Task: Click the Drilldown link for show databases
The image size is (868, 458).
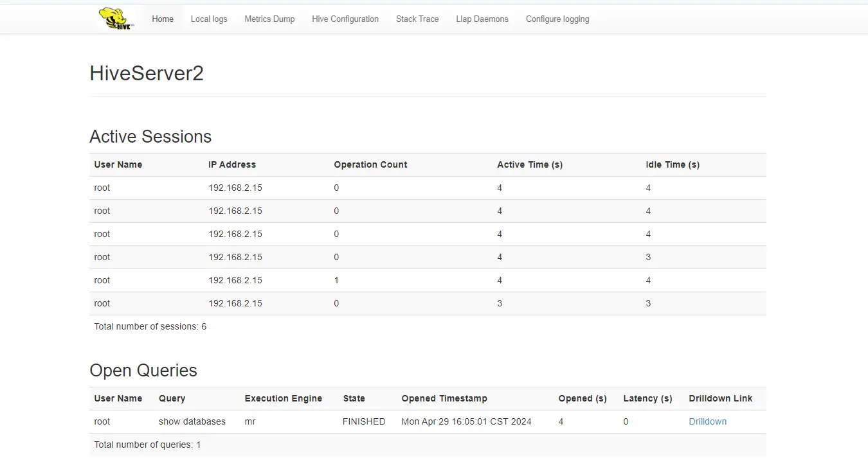Action: click(x=707, y=422)
